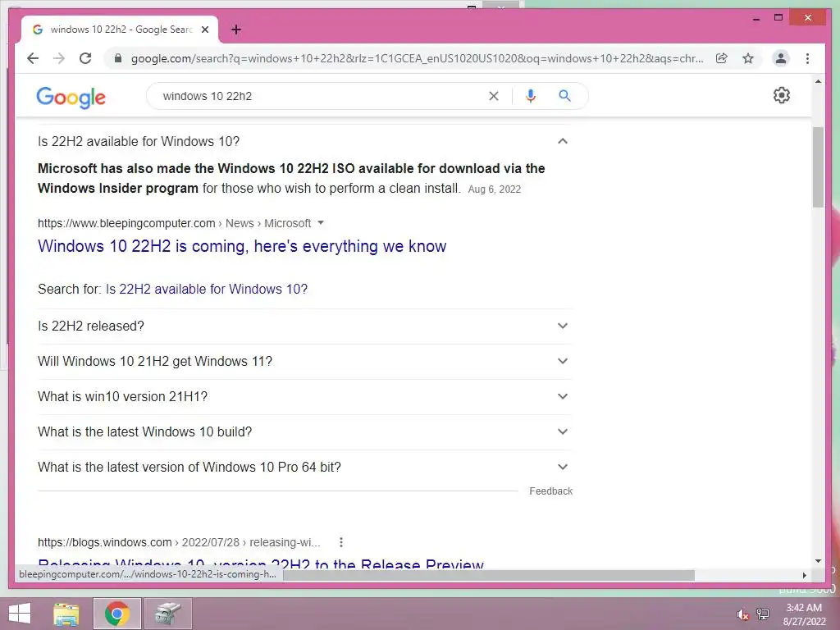The width and height of the screenshot is (840, 630).
Task: Go back to the previous page
Action: (33, 58)
